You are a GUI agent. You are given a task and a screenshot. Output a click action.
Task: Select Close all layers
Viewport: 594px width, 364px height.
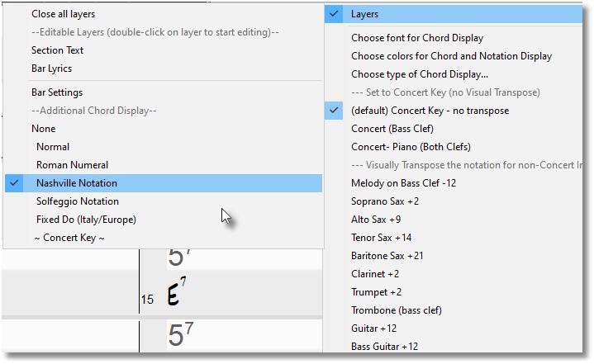pyautogui.click(x=63, y=14)
